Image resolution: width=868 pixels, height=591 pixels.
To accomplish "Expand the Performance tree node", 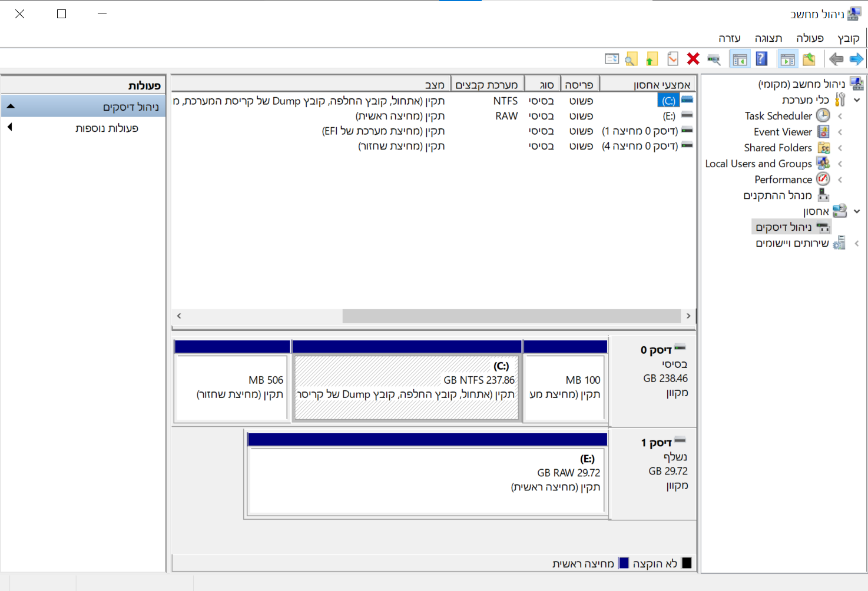I will tap(840, 180).
